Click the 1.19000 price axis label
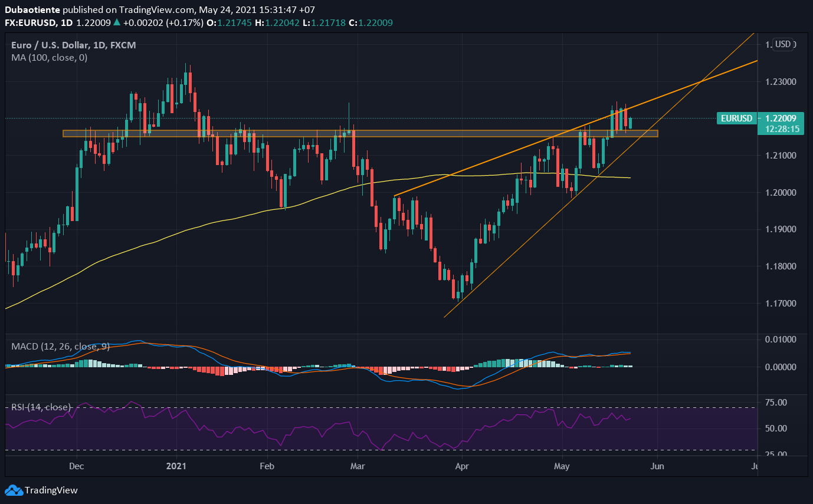This screenshot has height=504, width=813. tap(781, 229)
